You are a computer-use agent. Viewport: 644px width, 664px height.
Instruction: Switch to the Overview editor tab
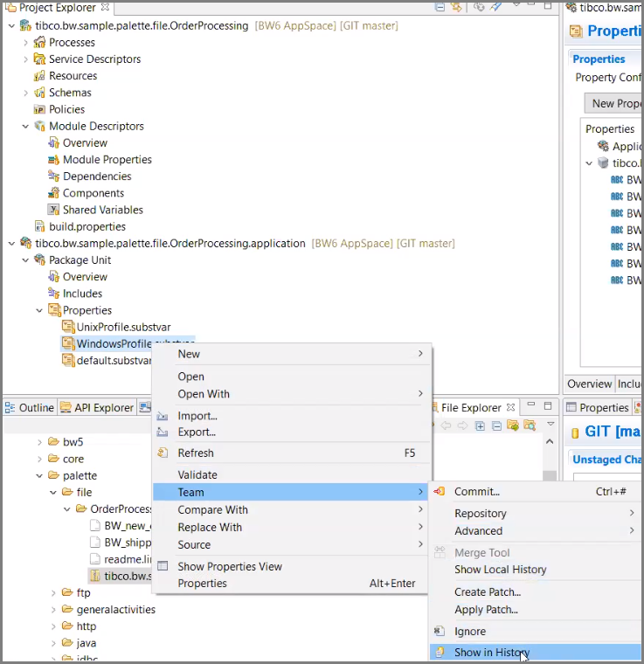[x=589, y=384]
